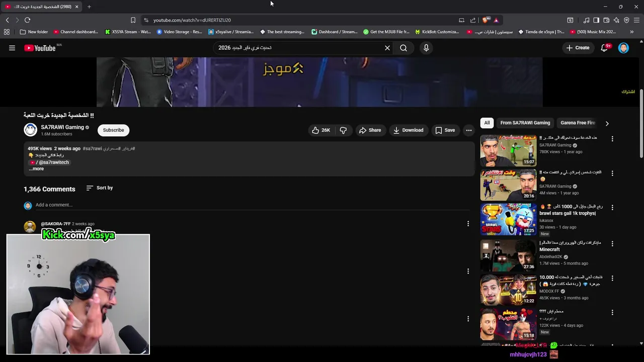
Task: Open options for the 4M views video
Action: tap(612, 173)
